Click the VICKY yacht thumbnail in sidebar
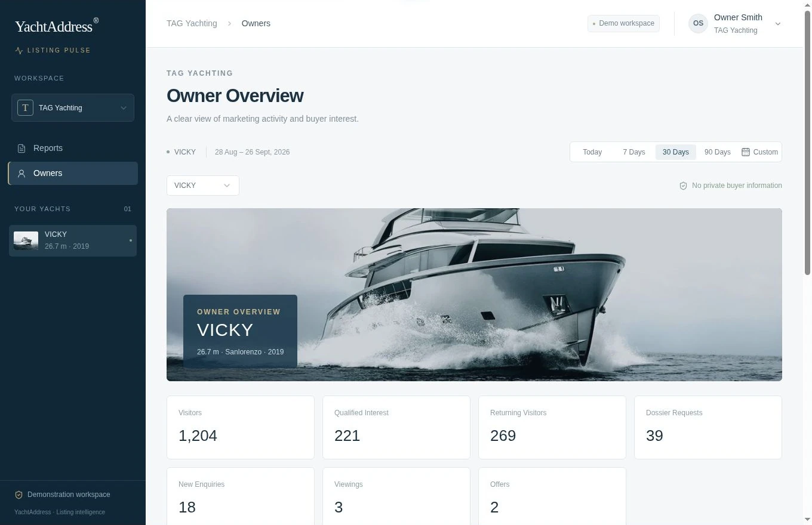Screen dimensions: 812x525 tap(26, 240)
